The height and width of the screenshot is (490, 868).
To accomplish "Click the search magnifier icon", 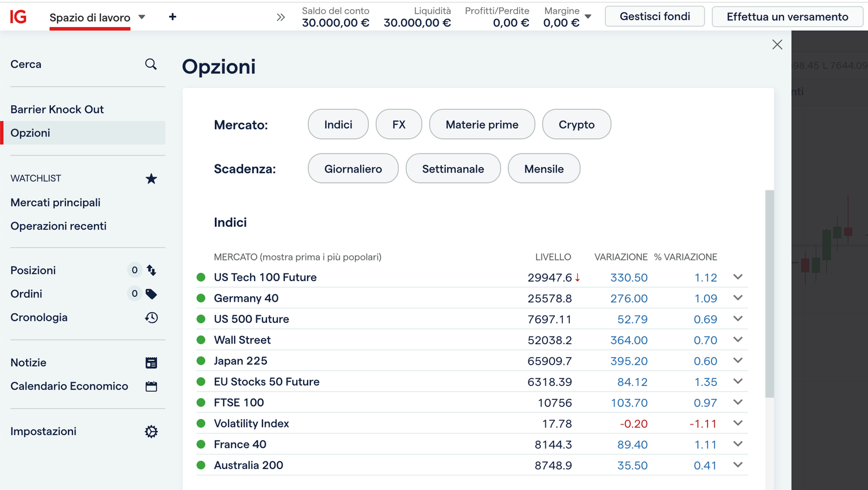I will click(151, 64).
